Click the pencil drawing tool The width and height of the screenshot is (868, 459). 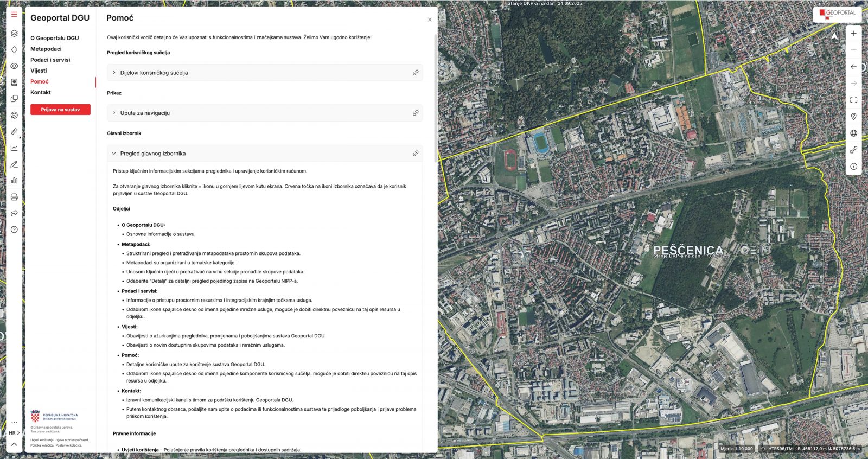(x=14, y=164)
